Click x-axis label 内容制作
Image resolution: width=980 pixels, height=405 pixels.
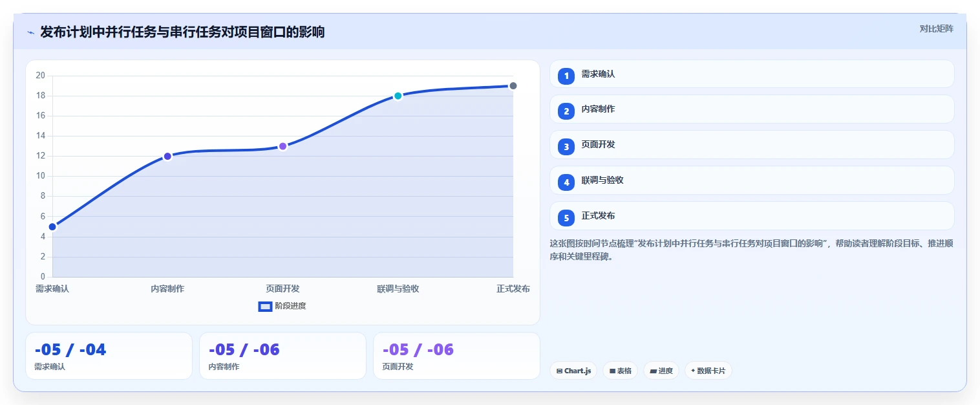pyautogui.click(x=167, y=289)
